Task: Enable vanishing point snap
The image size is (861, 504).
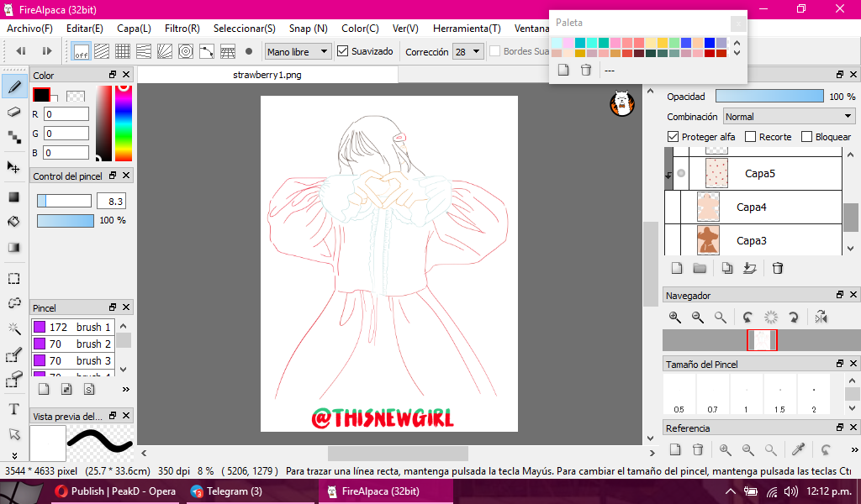Action: point(144,51)
